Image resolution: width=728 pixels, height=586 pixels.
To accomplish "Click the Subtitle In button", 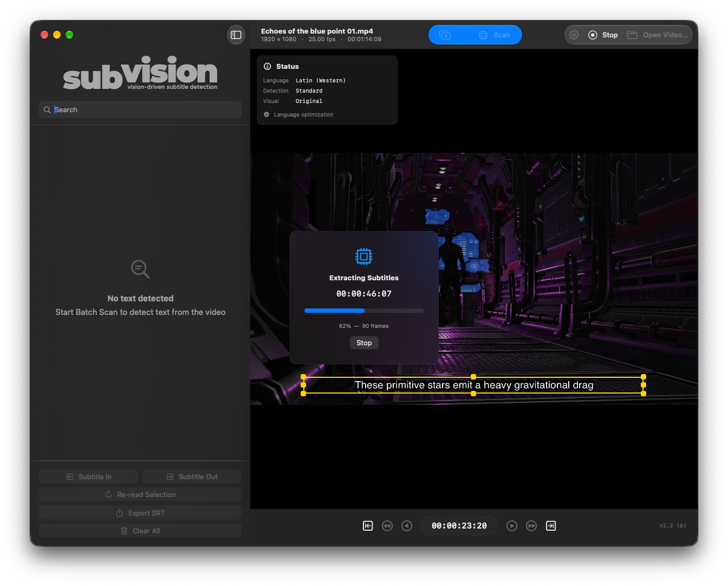I will (x=88, y=476).
